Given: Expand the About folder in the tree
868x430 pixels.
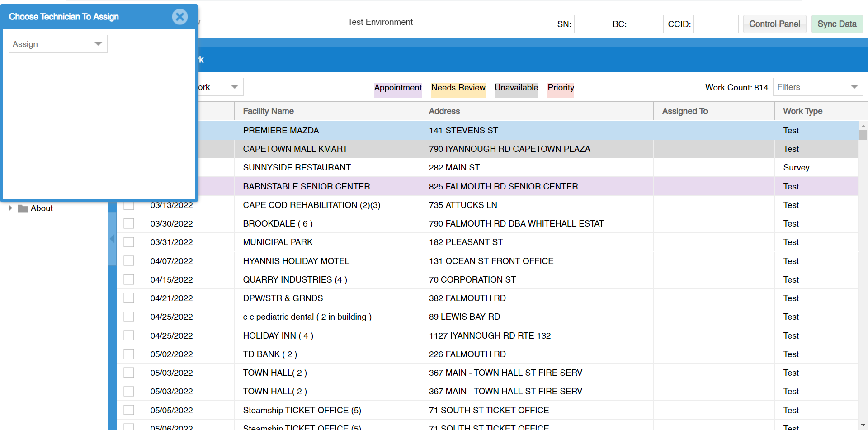Looking at the screenshot, I should coord(10,208).
